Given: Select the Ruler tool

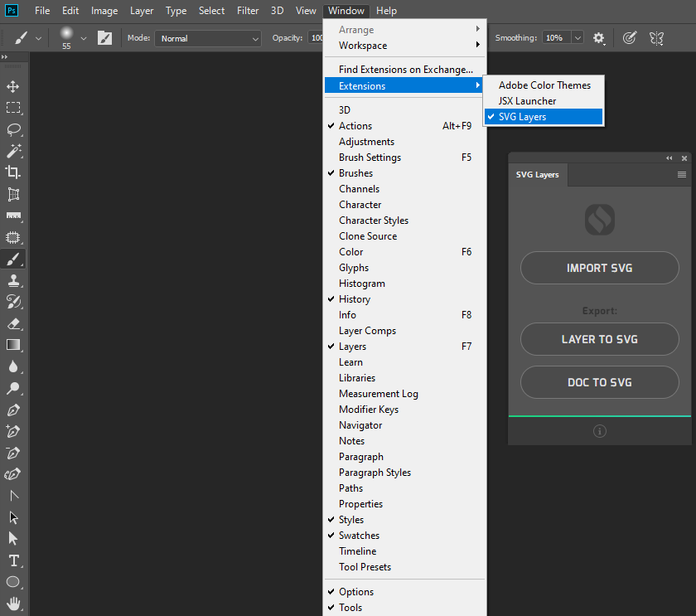Looking at the screenshot, I should pos(13,216).
